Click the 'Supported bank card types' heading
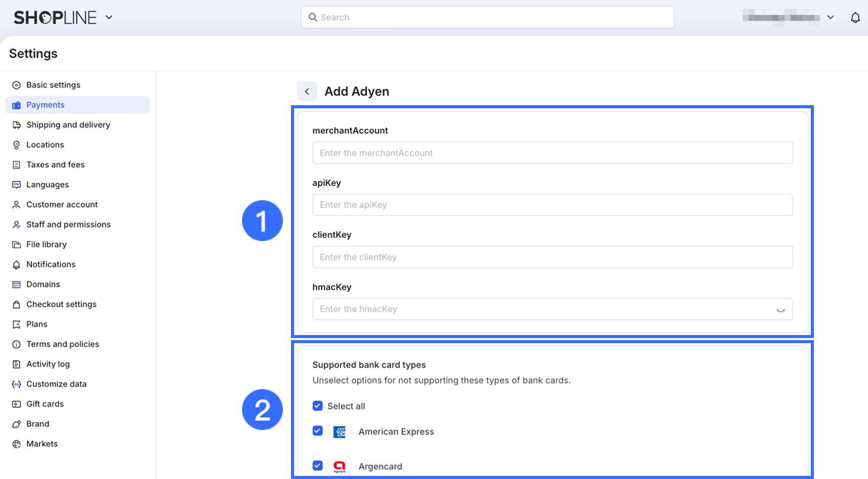Image resolution: width=868 pixels, height=479 pixels. coord(369,365)
